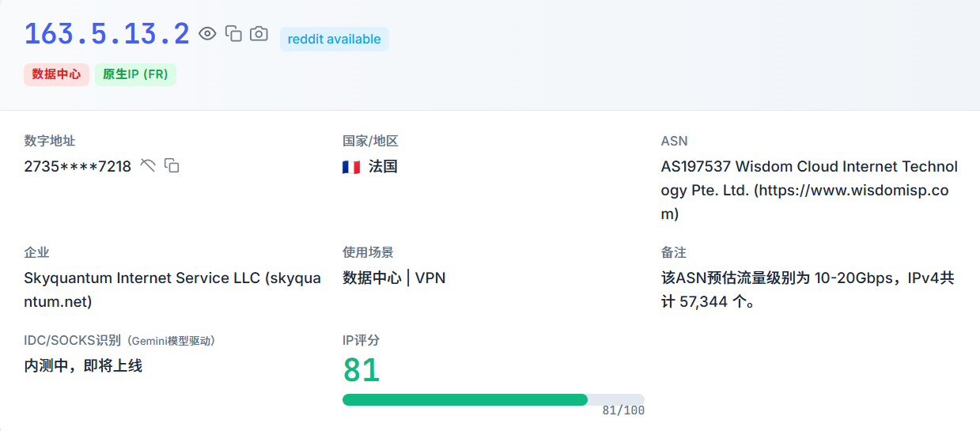Click the camera screenshot icon
Screen dimensions: 980x431
tap(259, 33)
